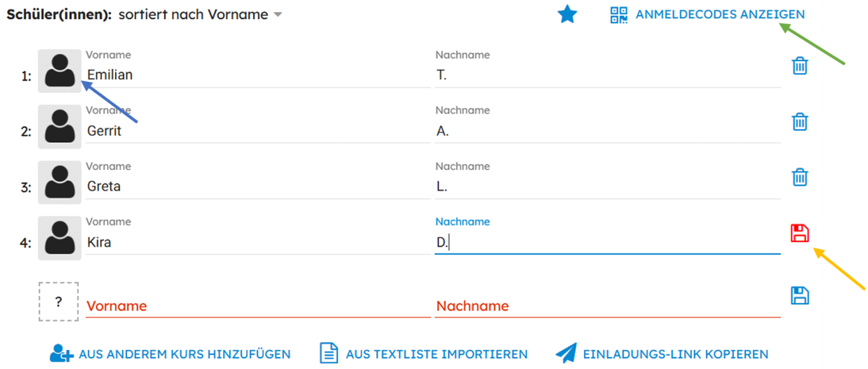868x369 pixels.
Task: Focus the empty Nachname field
Action: 607,306
